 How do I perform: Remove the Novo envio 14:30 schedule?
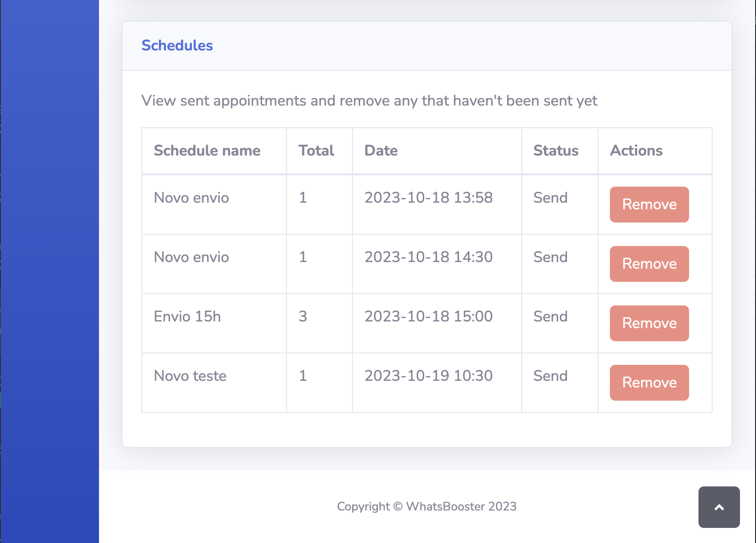[649, 264]
